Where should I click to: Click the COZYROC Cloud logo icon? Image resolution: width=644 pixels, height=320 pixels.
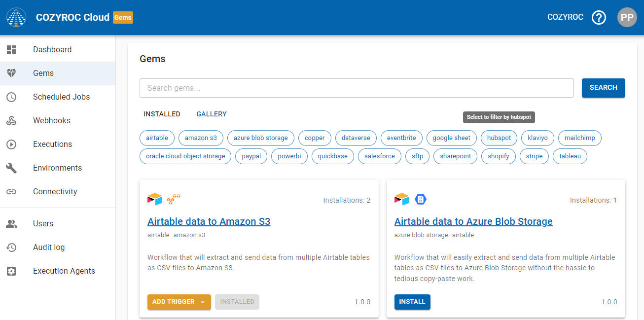pyautogui.click(x=16, y=17)
